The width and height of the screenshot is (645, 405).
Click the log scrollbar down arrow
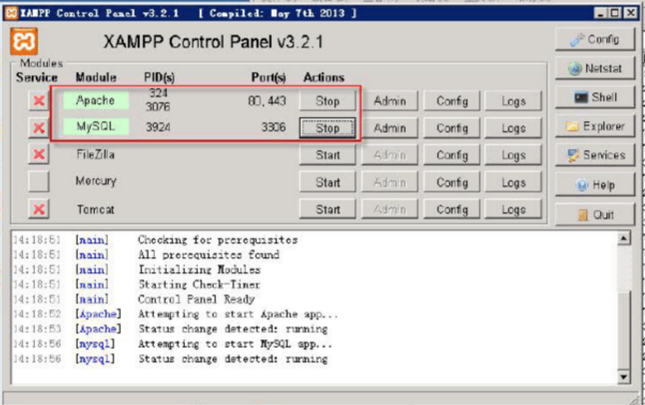point(624,377)
